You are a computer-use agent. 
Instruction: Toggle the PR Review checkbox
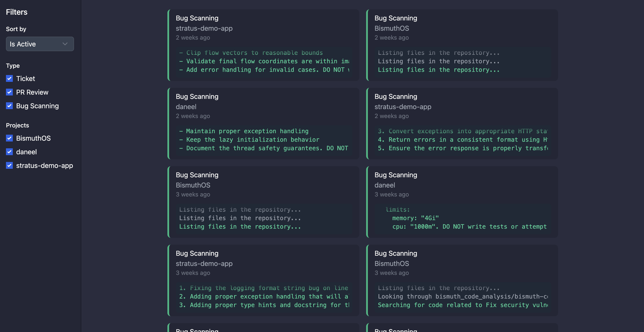coord(10,92)
